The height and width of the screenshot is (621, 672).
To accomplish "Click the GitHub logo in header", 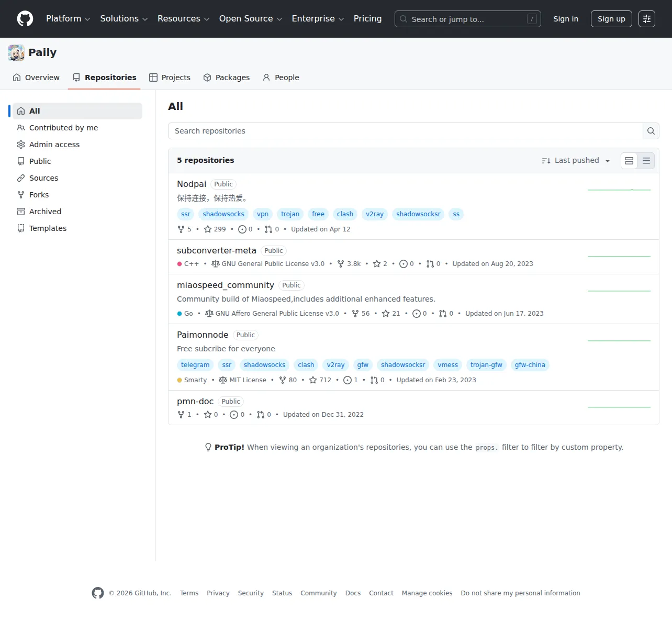I will [x=25, y=19].
